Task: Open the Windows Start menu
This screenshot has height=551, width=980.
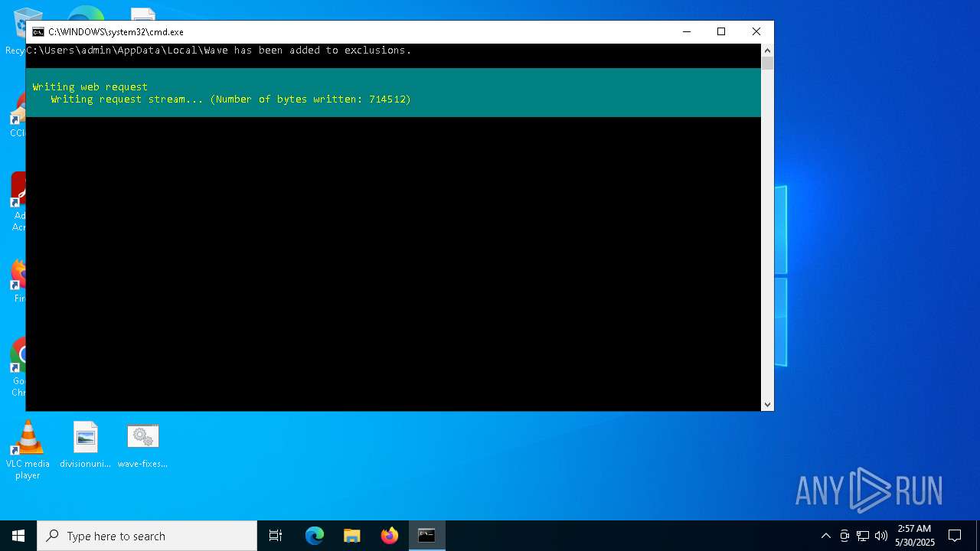Action: point(18,536)
